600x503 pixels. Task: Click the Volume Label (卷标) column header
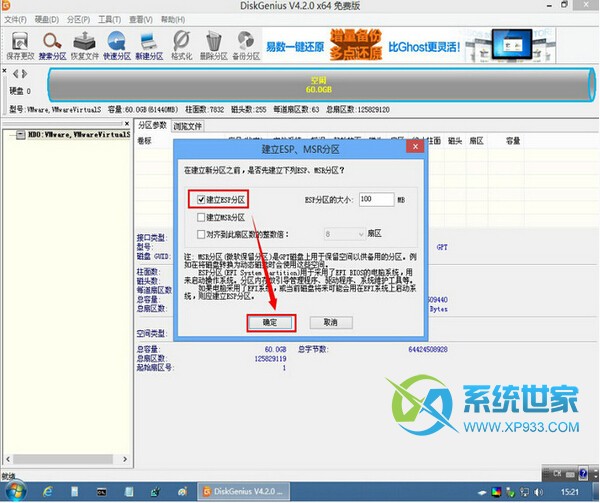(x=145, y=141)
